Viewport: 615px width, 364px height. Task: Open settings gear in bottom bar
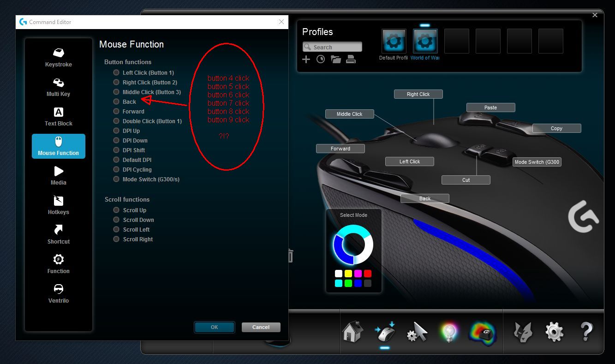[x=554, y=332]
